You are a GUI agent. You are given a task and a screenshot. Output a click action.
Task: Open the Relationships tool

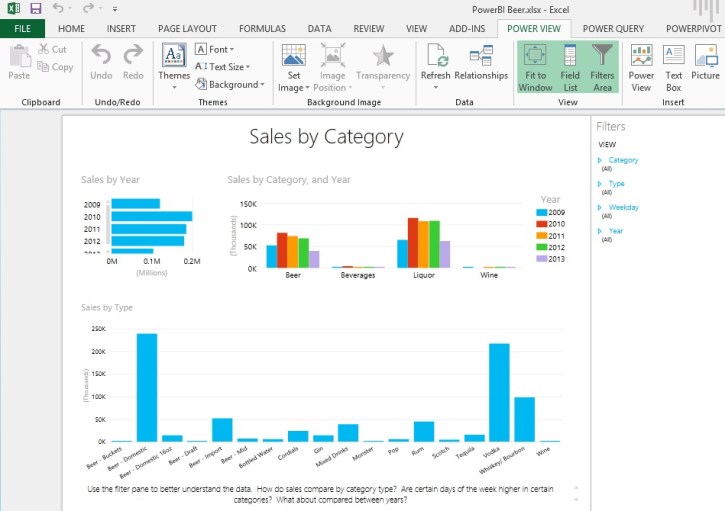(481, 61)
